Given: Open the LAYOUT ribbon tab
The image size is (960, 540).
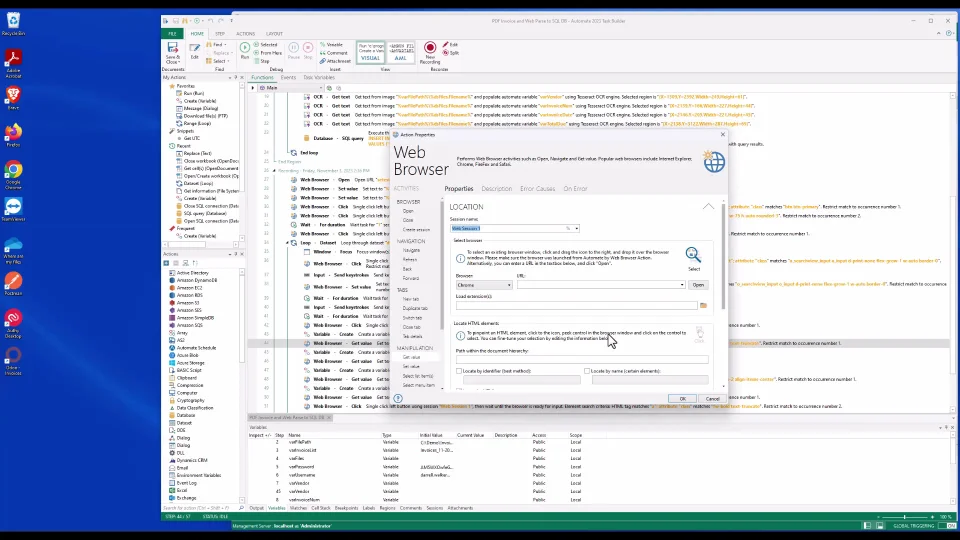Looking at the screenshot, I should click(x=274, y=34).
